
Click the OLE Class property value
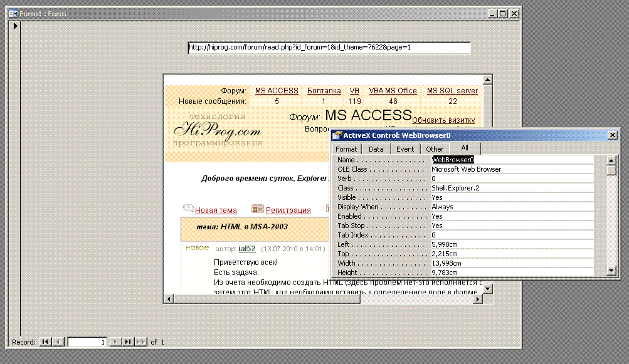point(512,169)
